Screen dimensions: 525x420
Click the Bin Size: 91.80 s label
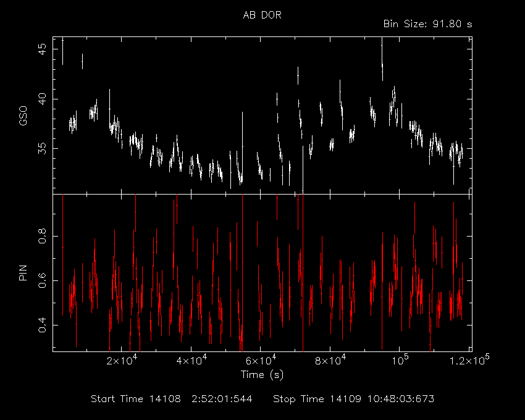427,24
